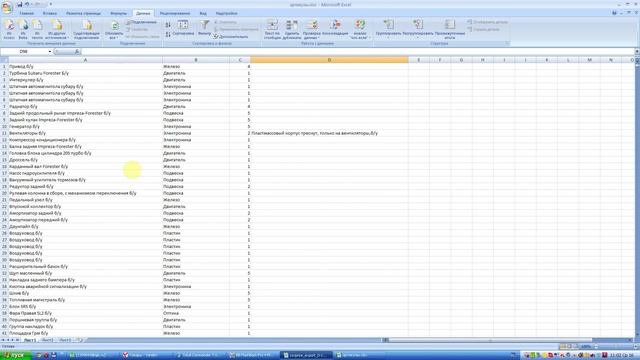Open the Windows 'Пуск' Start button
Viewport: 640px width, 360px height.
[16, 355]
